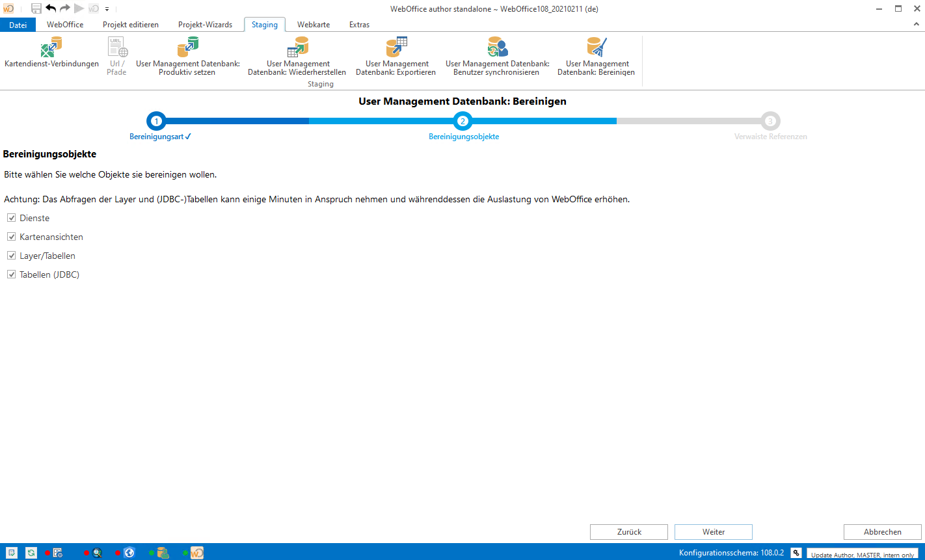The height and width of the screenshot is (560, 925).
Task: Click the server globe status icon
Action: (x=58, y=553)
